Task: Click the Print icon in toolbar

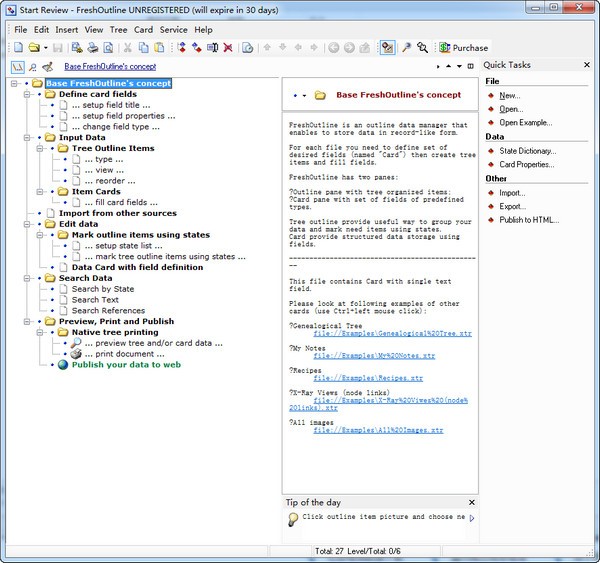Action: (x=92, y=47)
